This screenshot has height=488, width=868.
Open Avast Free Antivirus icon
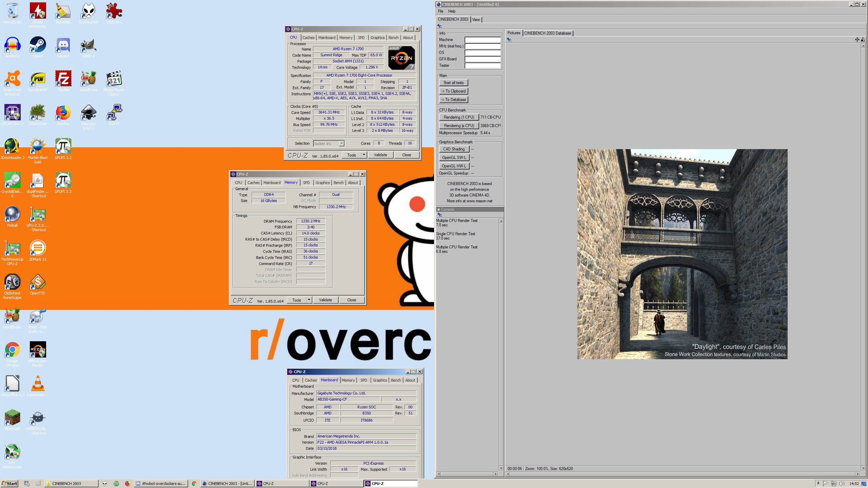tap(12, 83)
